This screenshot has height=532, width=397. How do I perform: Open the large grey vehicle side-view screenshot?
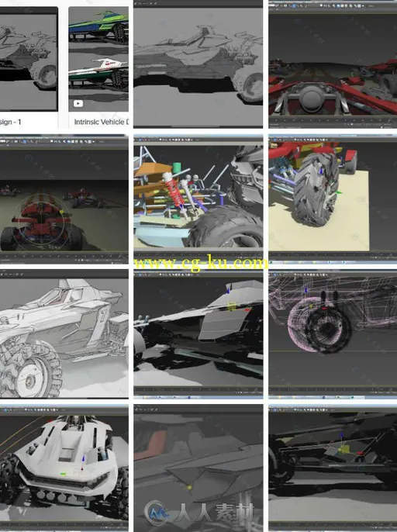[x=198, y=64]
